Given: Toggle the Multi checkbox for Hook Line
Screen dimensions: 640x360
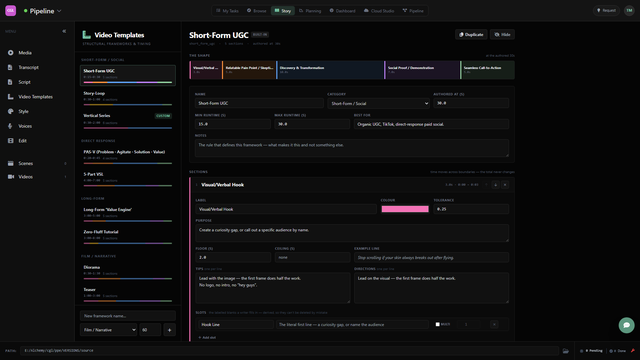Looking at the screenshot, I should click(x=438, y=324).
